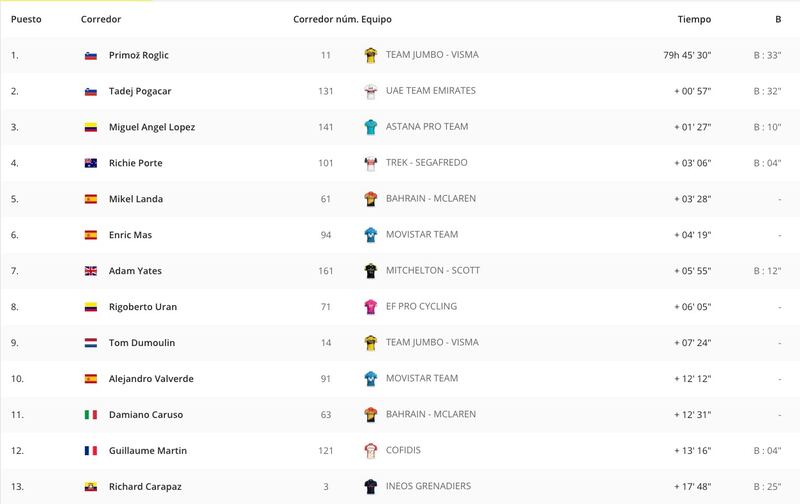This screenshot has height=504, width=800.
Task: Open Miguel Angel Lopez rider link
Action: coord(152,127)
